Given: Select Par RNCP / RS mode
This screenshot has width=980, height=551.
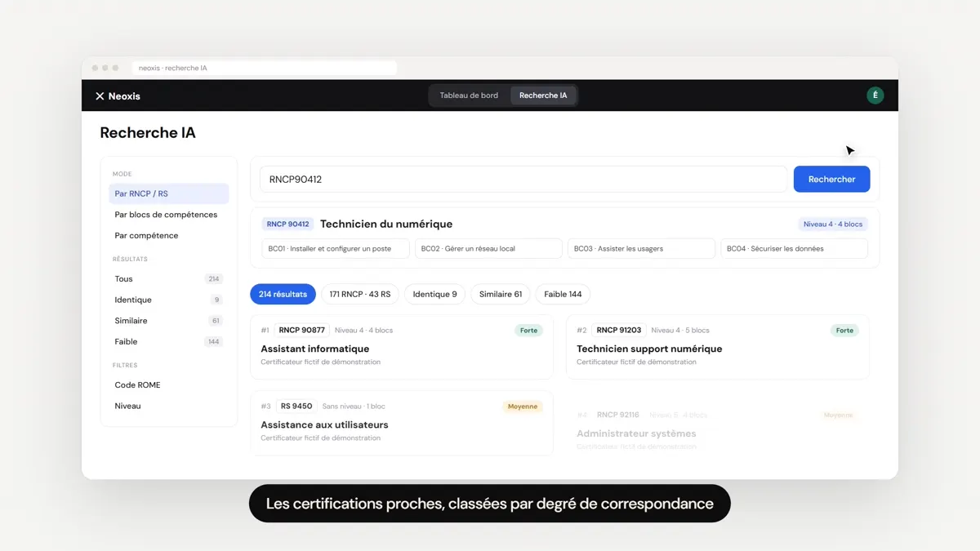Looking at the screenshot, I should pyautogui.click(x=169, y=193).
